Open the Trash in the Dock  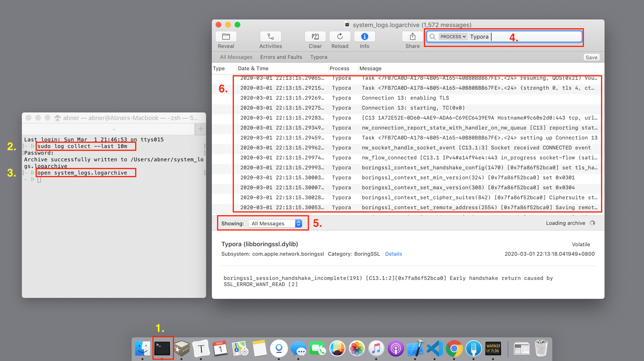[x=541, y=349]
